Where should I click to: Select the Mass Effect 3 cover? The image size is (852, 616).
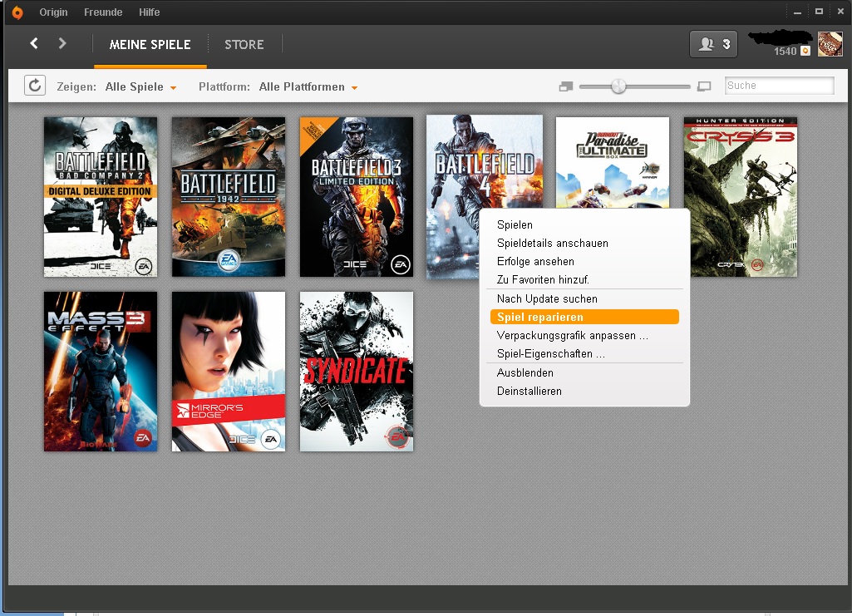coord(101,372)
